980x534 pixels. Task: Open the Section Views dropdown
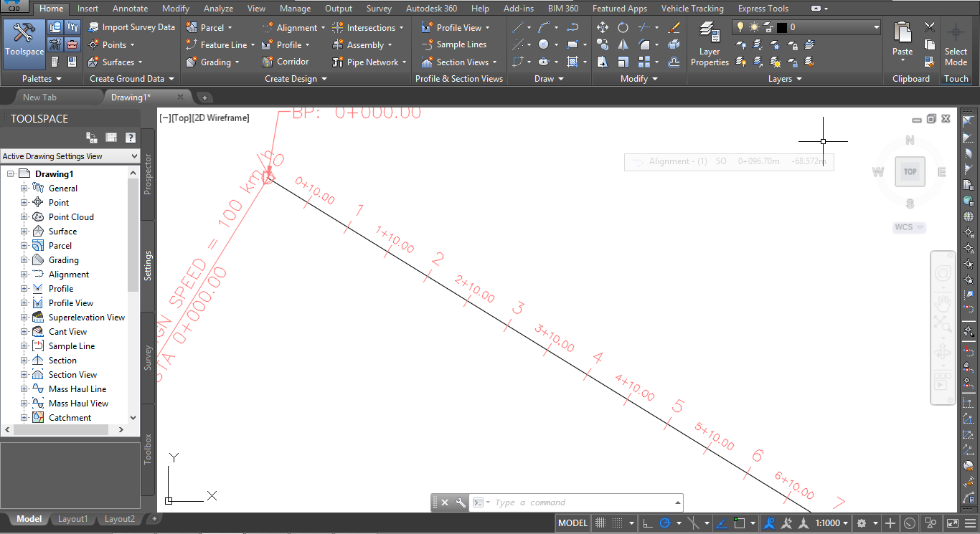pyautogui.click(x=459, y=62)
